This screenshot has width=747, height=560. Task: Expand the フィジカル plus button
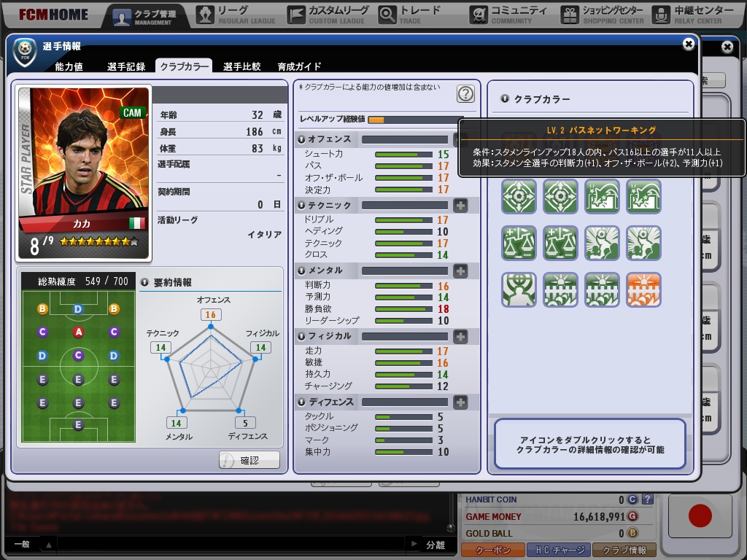[x=460, y=337]
